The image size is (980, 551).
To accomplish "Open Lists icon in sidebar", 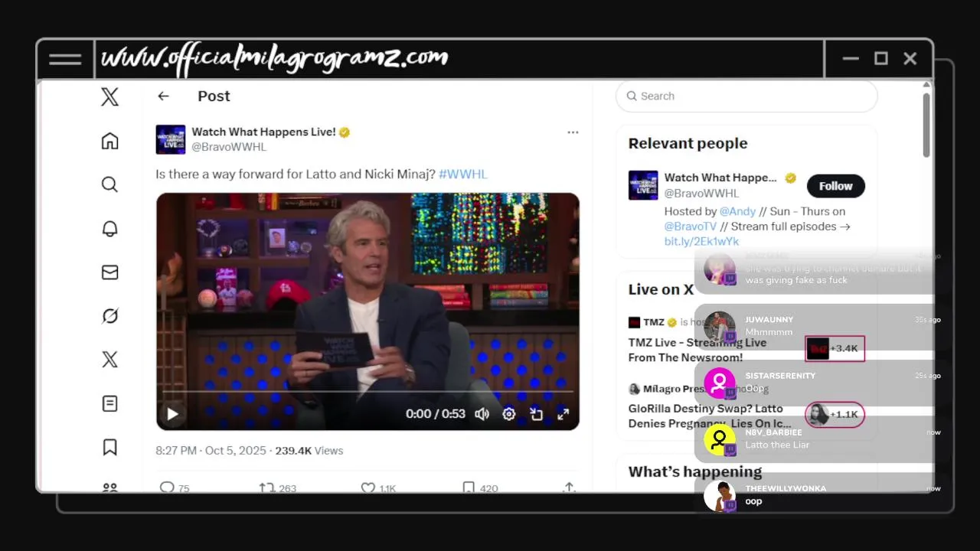I will [x=109, y=403].
